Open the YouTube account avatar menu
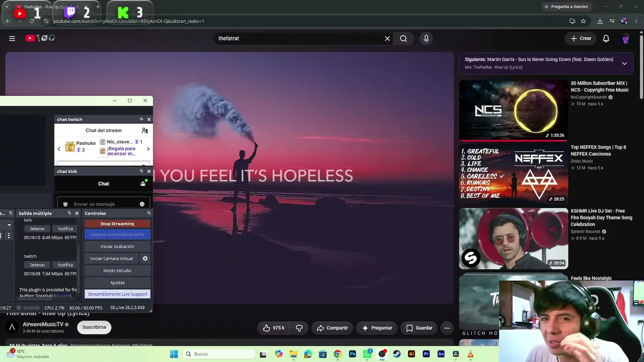Viewport: 644px width, 362px height. (625, 38)
